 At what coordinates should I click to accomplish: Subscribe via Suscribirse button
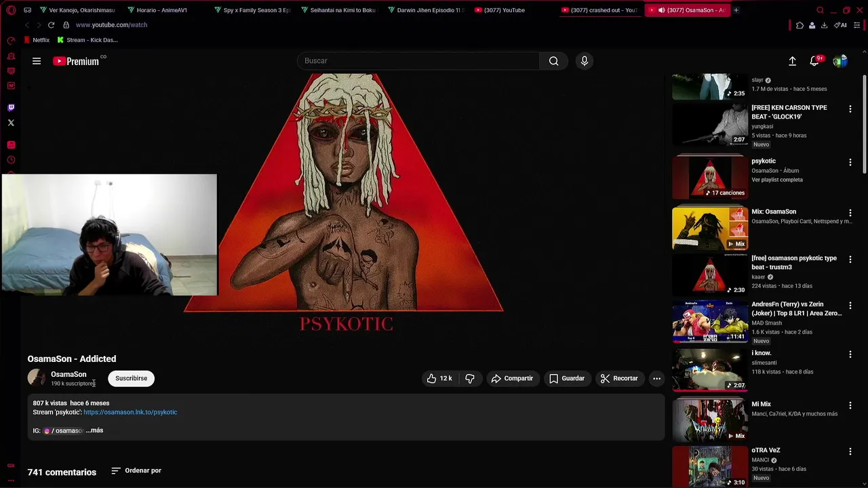tap(131, 378)
